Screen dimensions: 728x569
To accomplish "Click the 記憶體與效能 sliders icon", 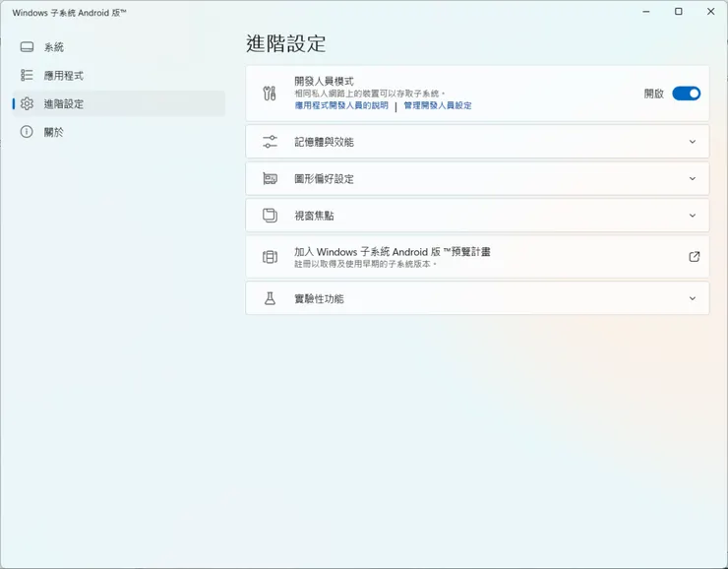I will coord(270,142).
